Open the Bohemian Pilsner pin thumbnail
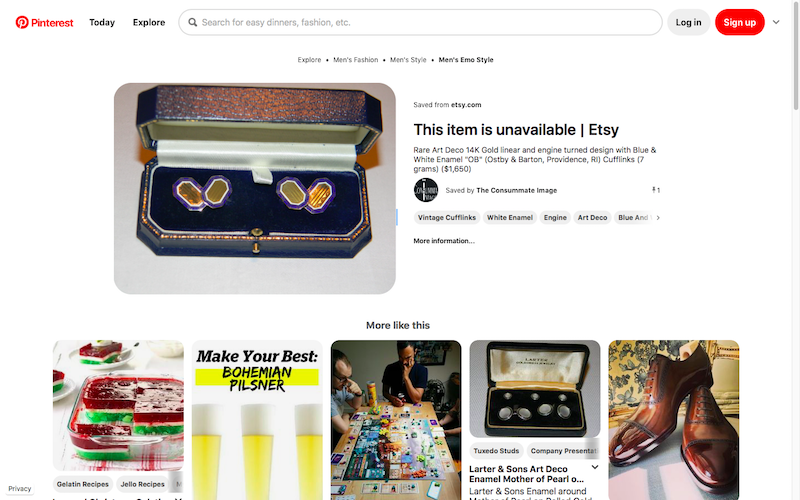This screenshot has width=800, height=500. [257, 420]
